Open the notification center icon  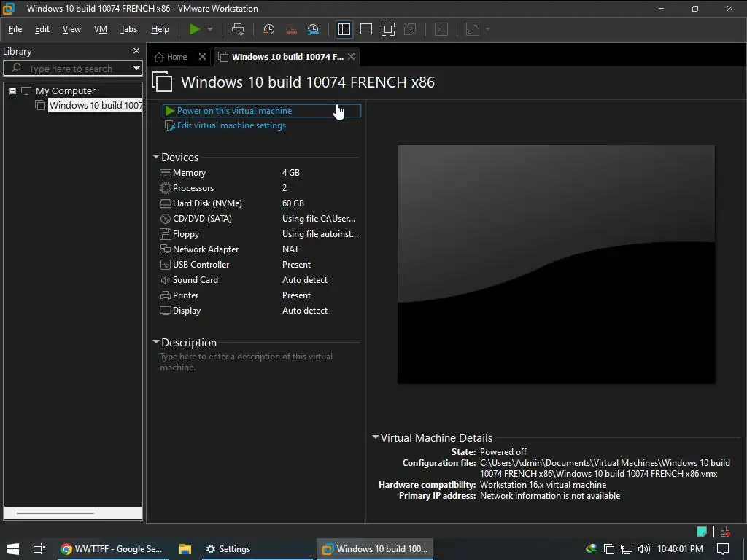[723, 548]
